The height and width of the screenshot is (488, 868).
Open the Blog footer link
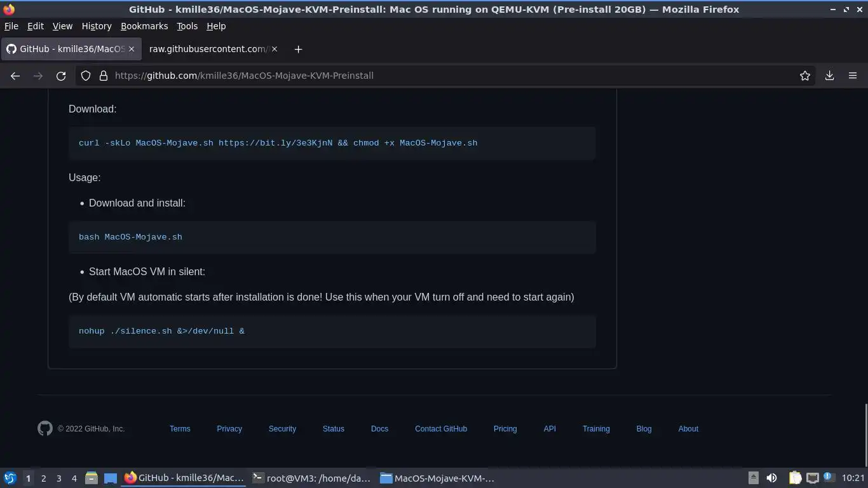[644, 429]
